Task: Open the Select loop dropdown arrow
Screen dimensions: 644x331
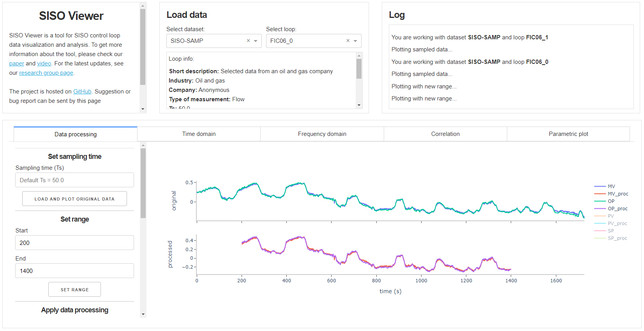Action: tap(355, 41)
